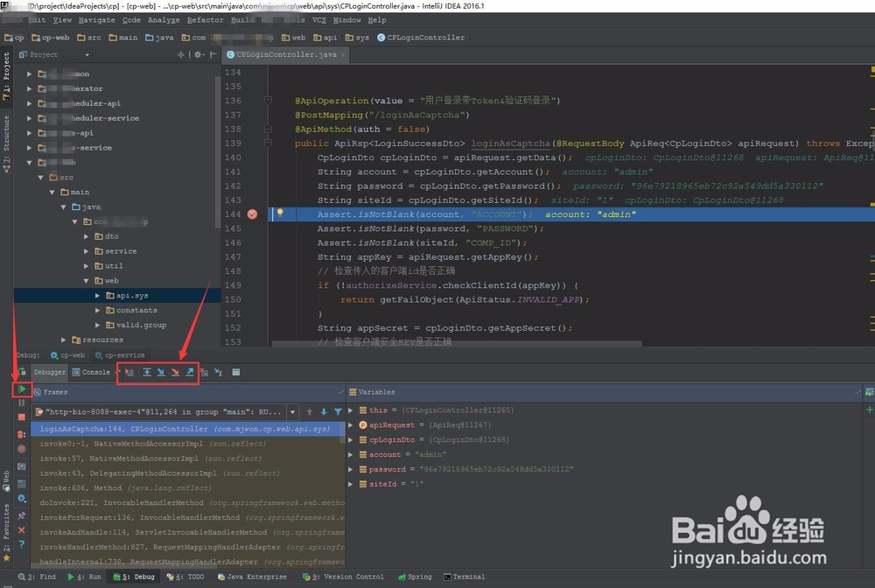Restore debug layout icon
Screen dimensions: 875x588
coord(22,484)
